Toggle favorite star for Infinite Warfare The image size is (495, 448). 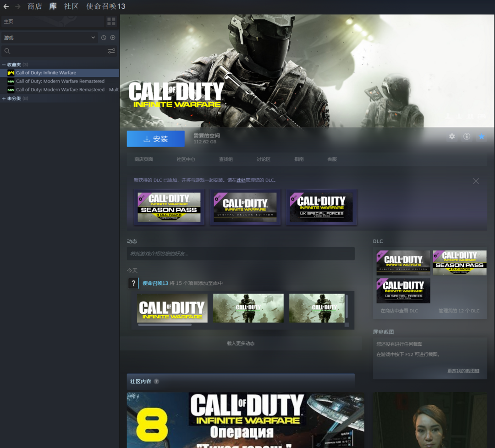click(x=481, y=137)
